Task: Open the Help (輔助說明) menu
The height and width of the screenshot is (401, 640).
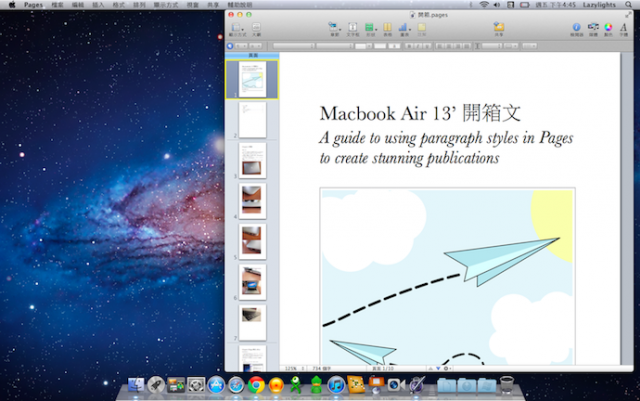Action: (240, 4)
